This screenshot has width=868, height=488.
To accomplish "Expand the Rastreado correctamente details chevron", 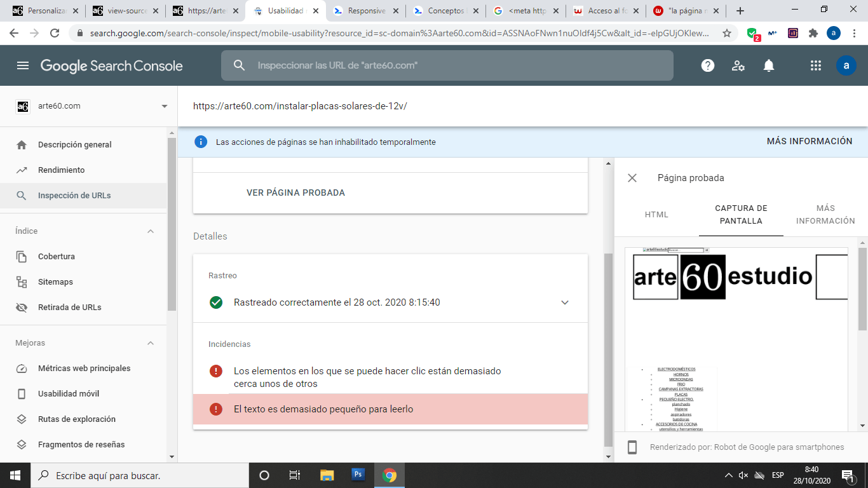I will click(565, 302).
